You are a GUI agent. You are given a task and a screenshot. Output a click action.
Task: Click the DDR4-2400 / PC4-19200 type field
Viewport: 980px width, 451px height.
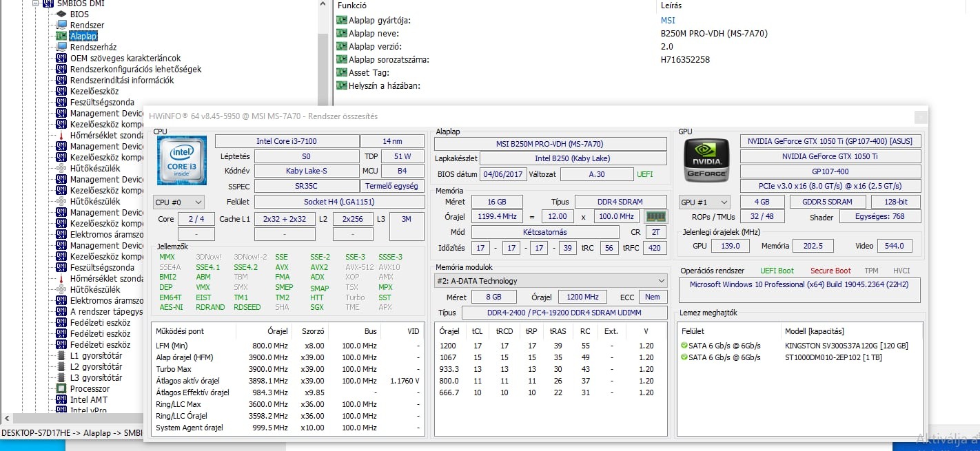564,313
